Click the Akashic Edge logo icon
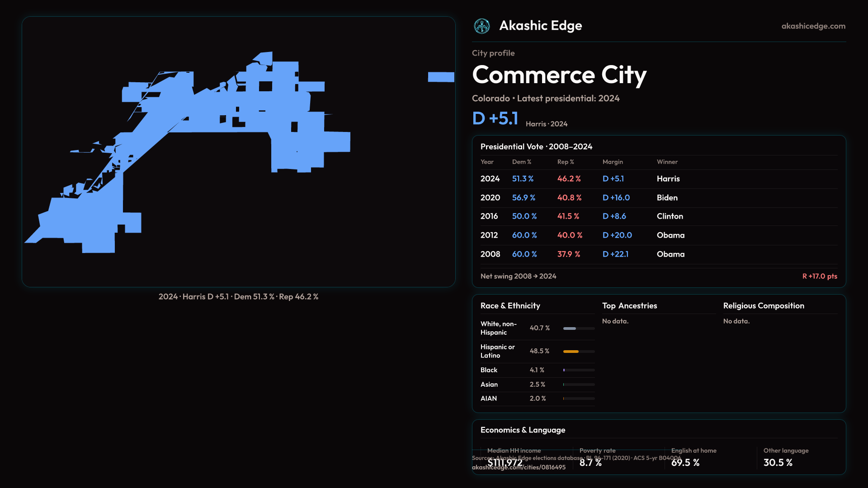 [481, 26]
